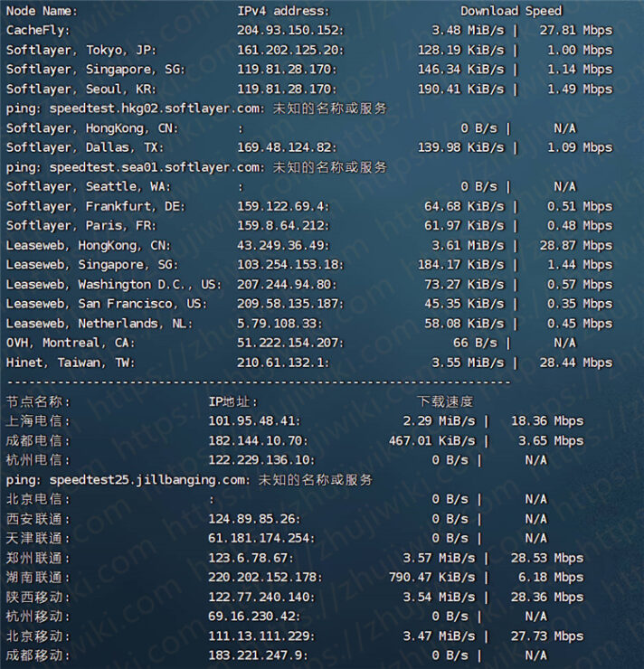Image resolution: width=644 pixels, height=669 pixels.
Task: Click the speed value 45.35 KiB/s
Action: click(464, 304)
